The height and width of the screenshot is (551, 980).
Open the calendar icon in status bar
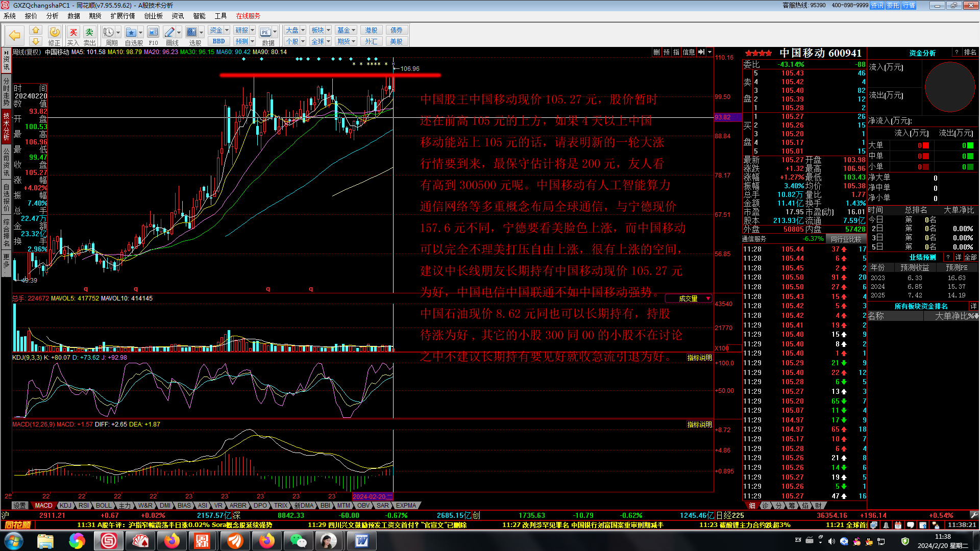point(898,525)
